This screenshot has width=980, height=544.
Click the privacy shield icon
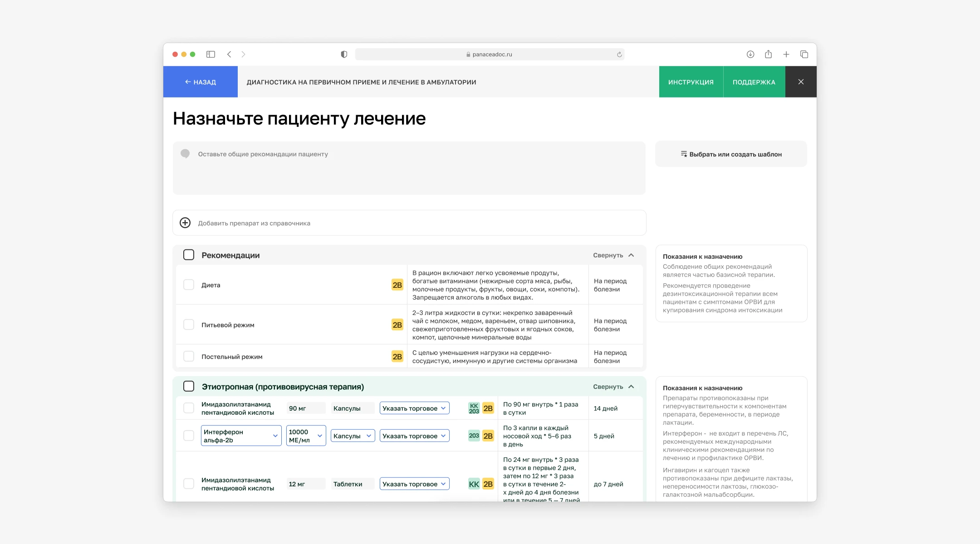(344, 54)
